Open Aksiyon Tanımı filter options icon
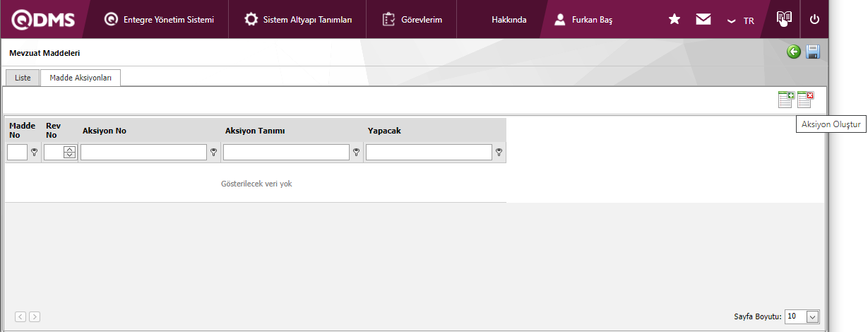 356,152
